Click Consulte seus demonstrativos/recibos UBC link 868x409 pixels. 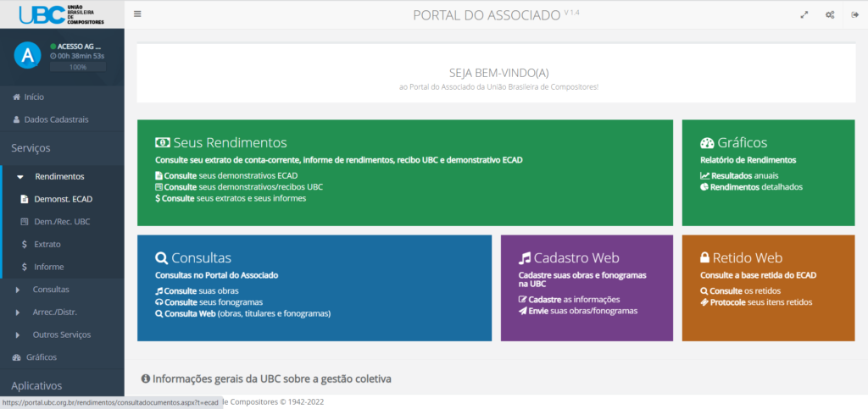pyautogui.click(x=238, y=187)
